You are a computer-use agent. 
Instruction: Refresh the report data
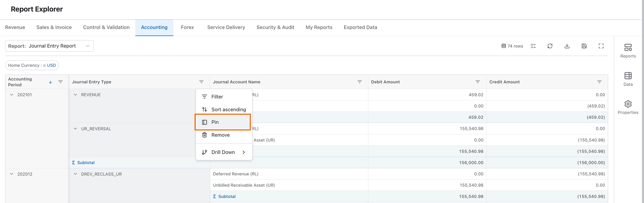550,46
